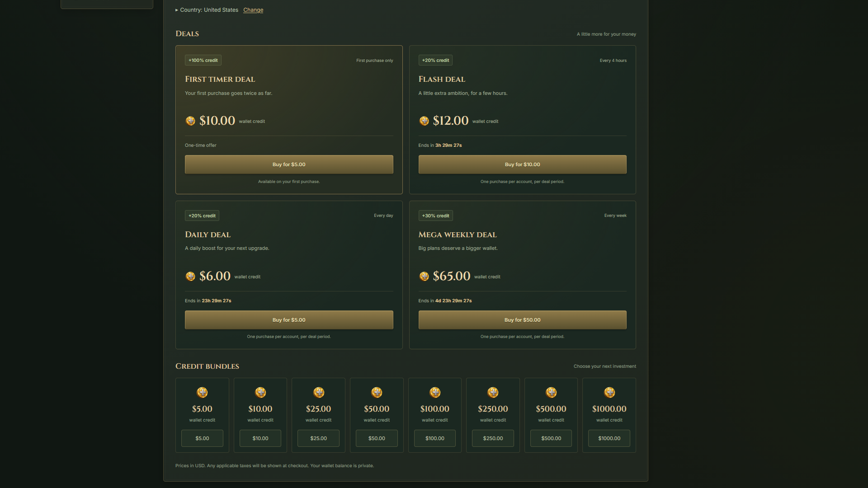This screenshot has width=868, height=488.
Task: Expand the Country: United States disclosure triangle
Action: 177,10
